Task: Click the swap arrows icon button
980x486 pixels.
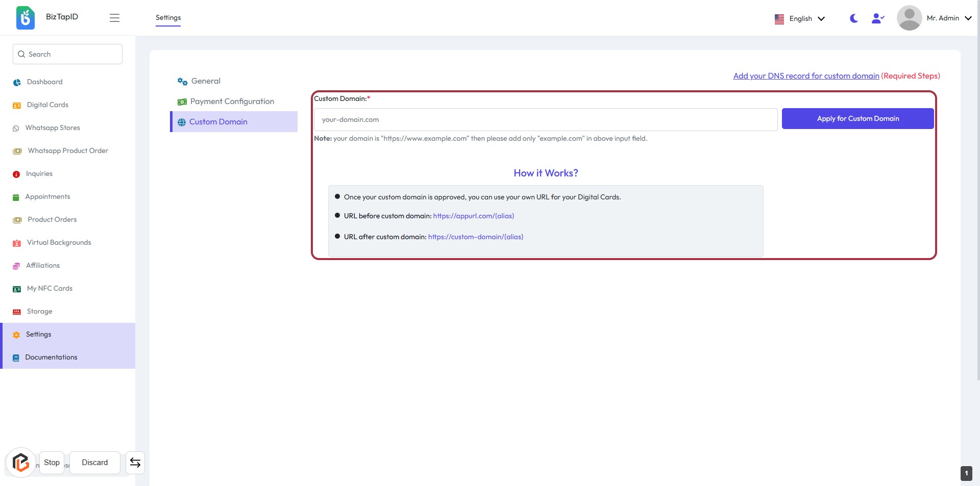Action: (x=135, y=463)
